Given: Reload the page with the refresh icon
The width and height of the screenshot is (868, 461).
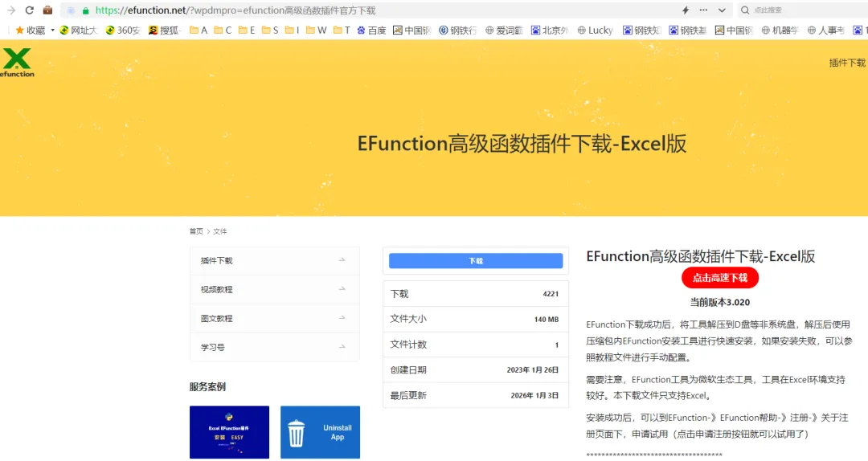Looking at the screenshot, I should (x=30, y=10).
